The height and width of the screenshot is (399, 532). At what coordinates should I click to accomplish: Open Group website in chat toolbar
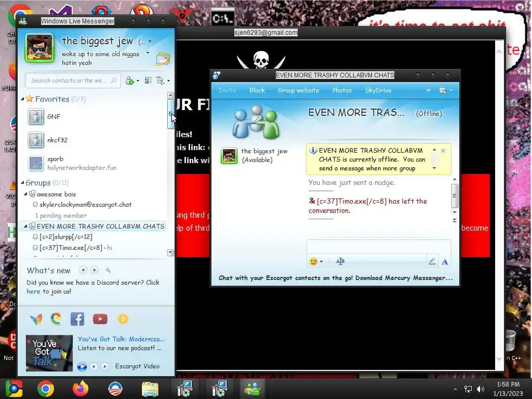tap(299, 90)
